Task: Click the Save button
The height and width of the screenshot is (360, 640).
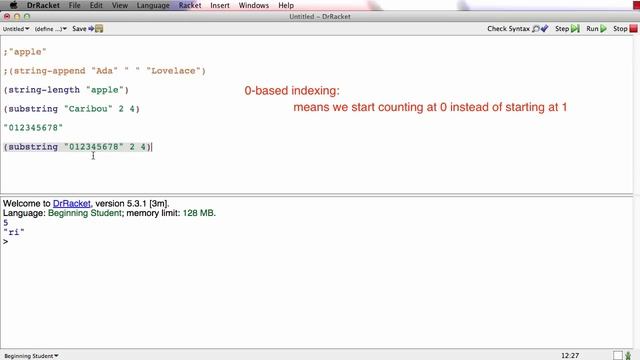Action: 87,29
